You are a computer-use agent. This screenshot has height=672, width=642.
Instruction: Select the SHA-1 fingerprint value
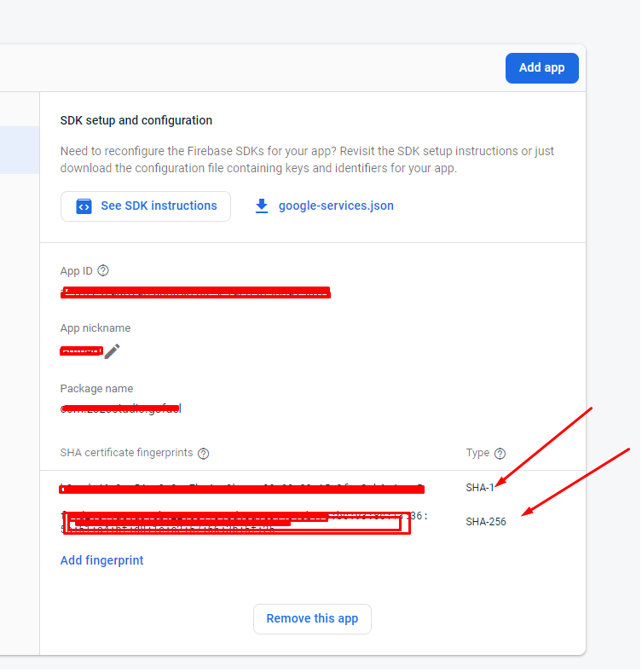[241, 489]
